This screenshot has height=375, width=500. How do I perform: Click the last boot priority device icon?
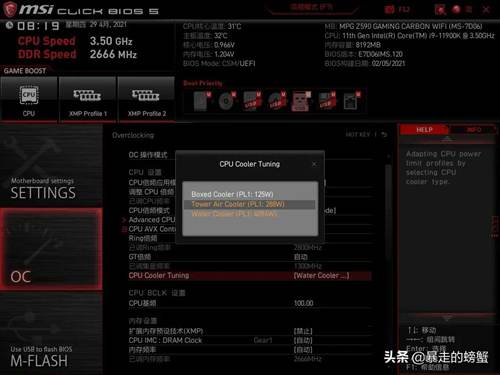pyautogui.click(x=352, y=101)
